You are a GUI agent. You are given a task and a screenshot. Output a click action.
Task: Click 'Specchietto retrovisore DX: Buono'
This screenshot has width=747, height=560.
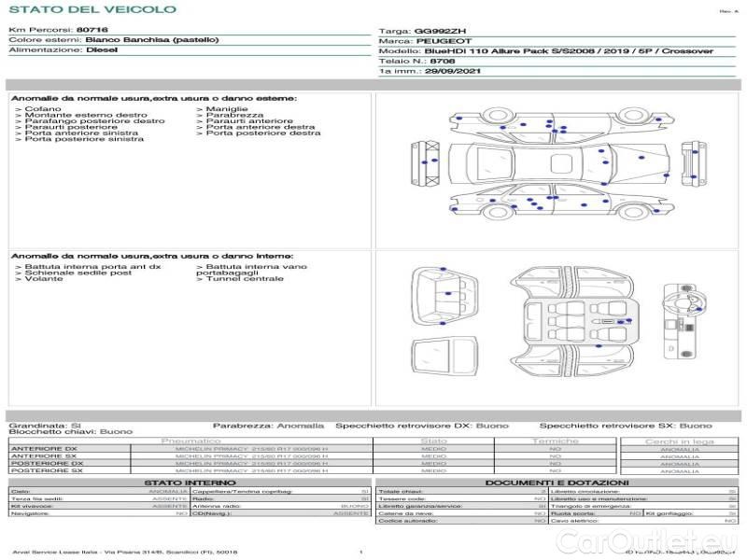[x=422, y=426]
